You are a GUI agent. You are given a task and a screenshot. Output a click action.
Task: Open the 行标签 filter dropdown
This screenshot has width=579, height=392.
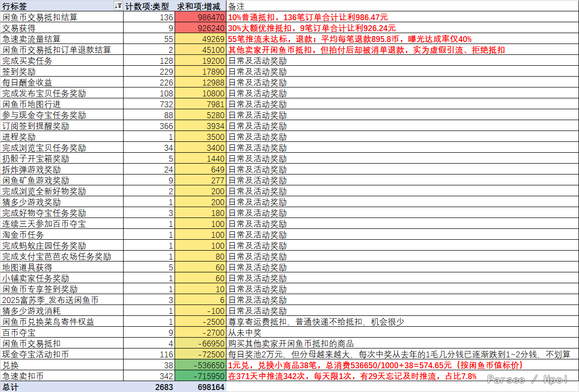click(118, 5)
